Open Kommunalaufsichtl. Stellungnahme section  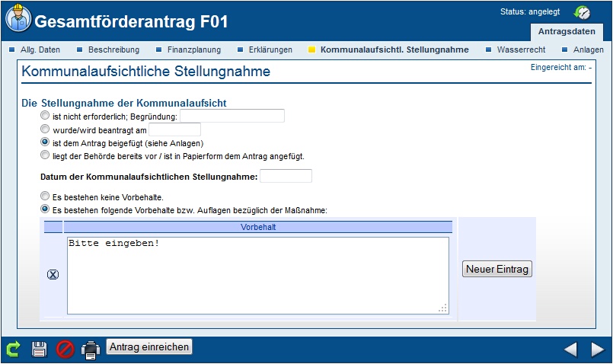click(x=394, y=49)
